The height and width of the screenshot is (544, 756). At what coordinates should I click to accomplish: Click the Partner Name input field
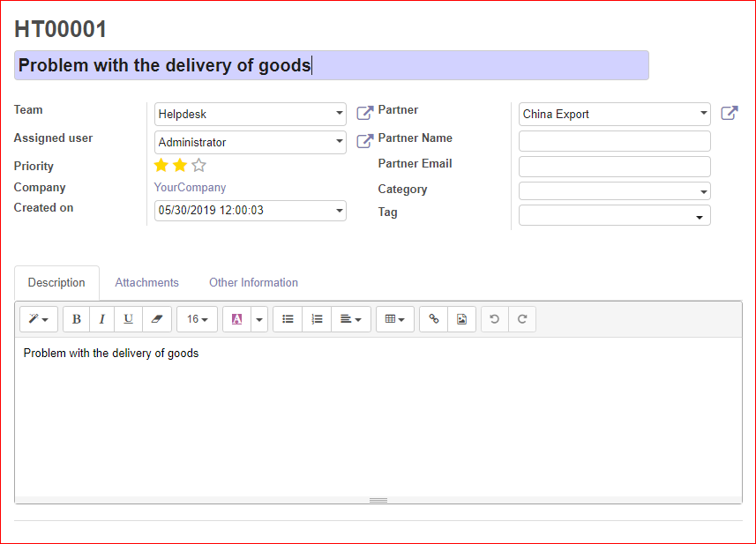(x=615, y=141)
